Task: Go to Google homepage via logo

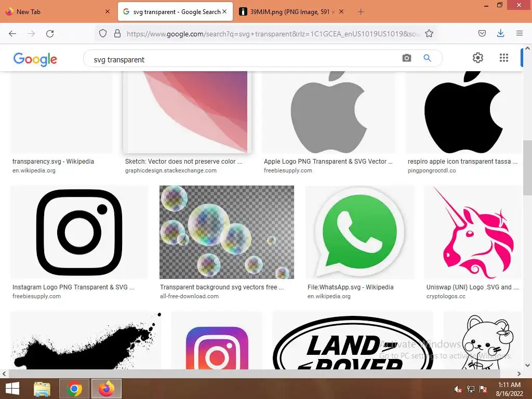Action: 35,59
